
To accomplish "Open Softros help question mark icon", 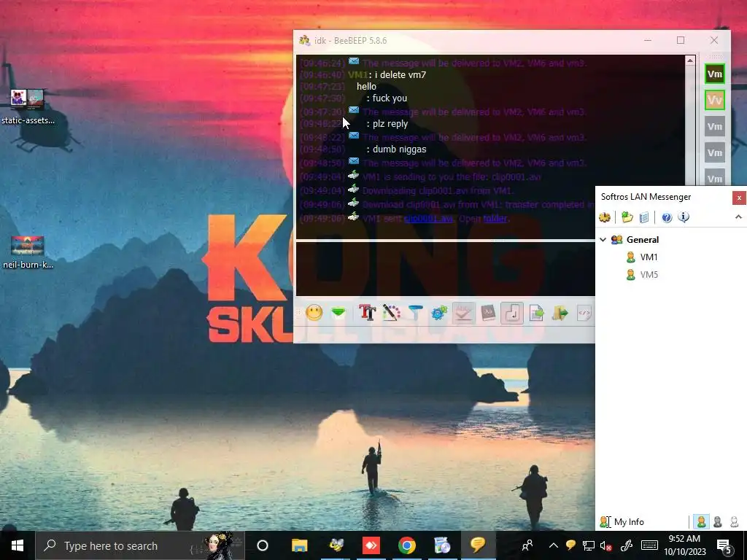I will (x=667, y=217).
